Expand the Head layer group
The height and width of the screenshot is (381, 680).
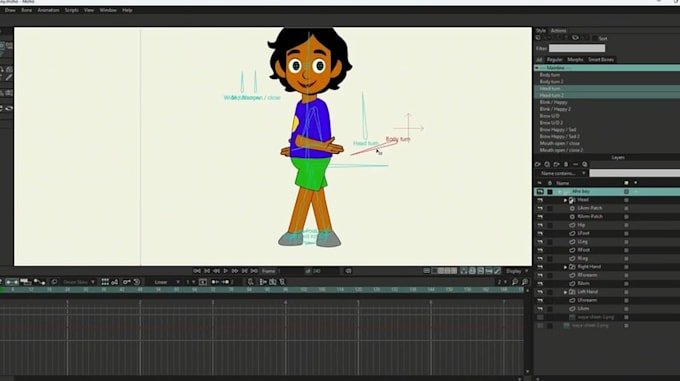click(x=565, y=200)
